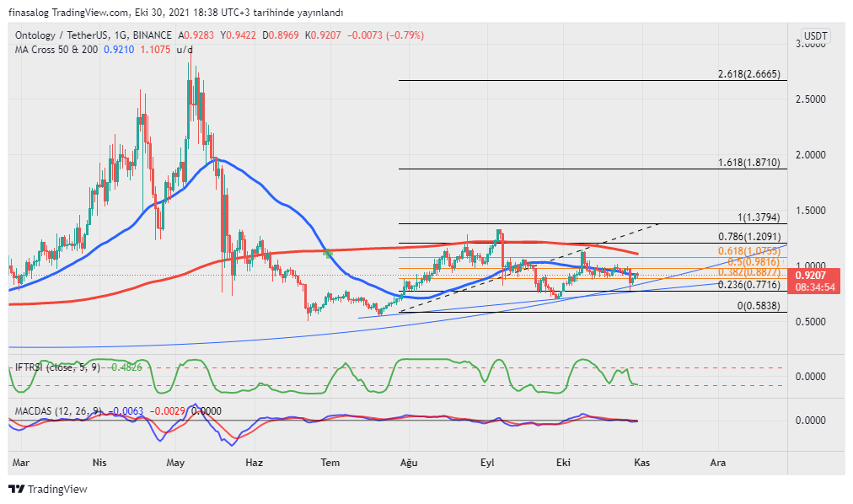Click the Mar label on time axis
Image resolution: width=853 pixels, height=504 pixels.
pos(21,463)
